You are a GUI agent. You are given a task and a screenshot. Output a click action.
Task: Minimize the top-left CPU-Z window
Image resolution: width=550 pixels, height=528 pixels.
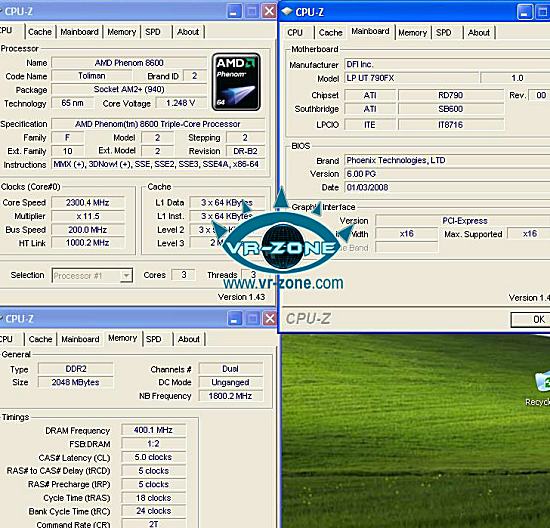point(234,12)
